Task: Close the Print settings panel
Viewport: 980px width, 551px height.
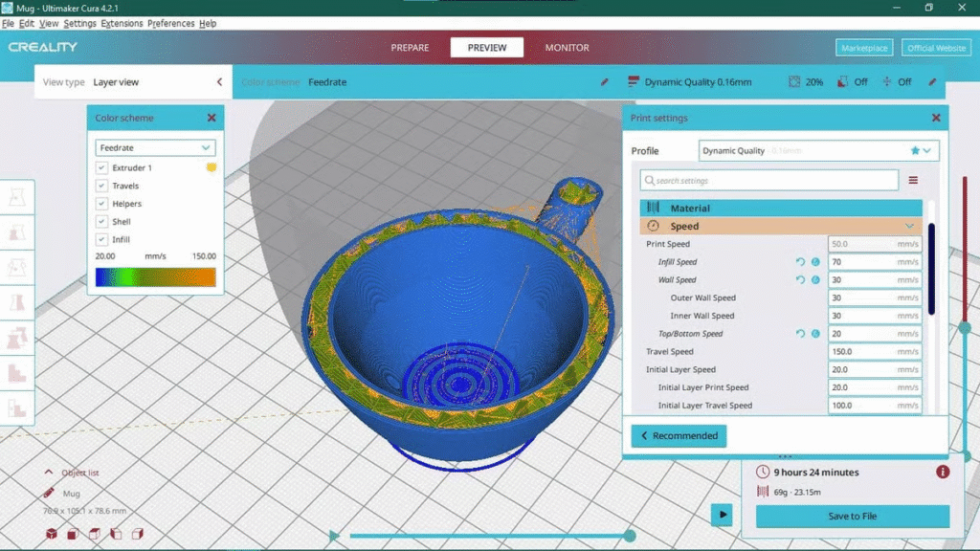Action: coord(936,118)
